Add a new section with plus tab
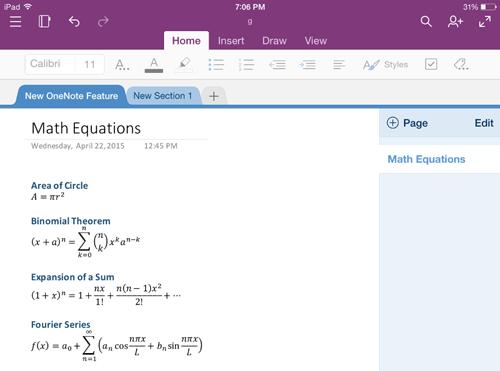This screenshot has width=500, height=371. click(x=214, y=96)
